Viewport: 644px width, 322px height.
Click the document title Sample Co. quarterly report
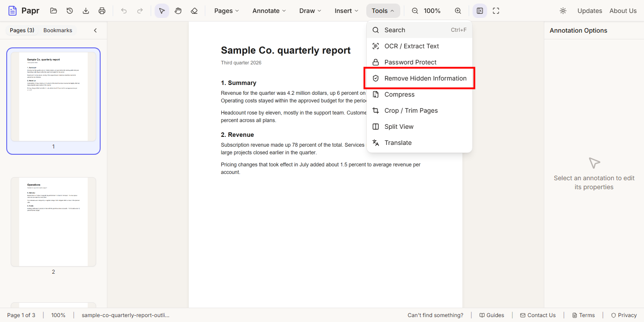(286, 50)
